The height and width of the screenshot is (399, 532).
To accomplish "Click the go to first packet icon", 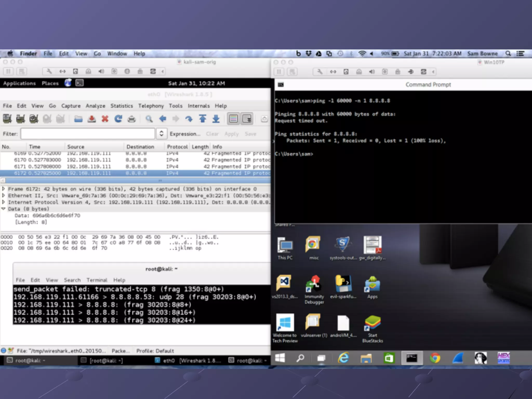I will [x=203, y=119].
